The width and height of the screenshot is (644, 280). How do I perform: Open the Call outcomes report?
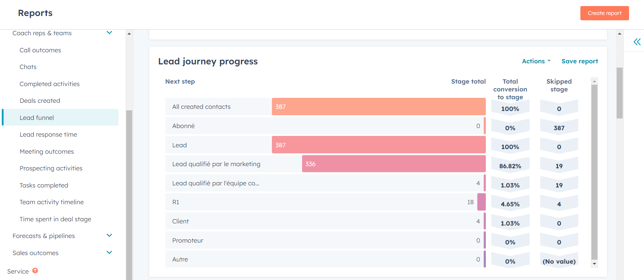coord(40,50)
